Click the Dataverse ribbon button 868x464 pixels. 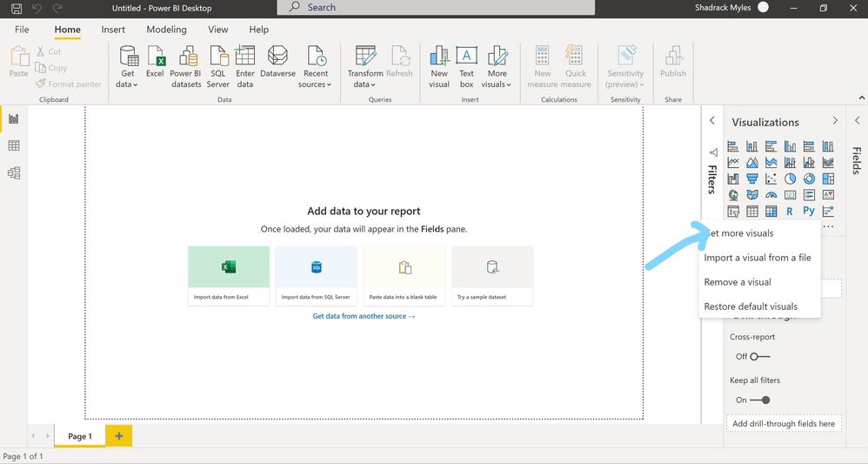pos(277,62)
